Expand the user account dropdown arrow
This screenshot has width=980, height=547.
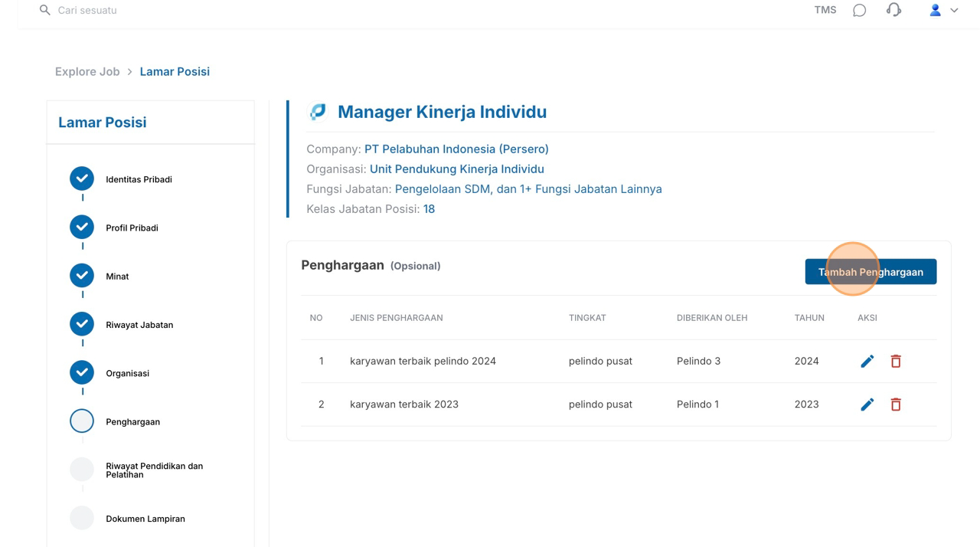click(x=954, y=11)
